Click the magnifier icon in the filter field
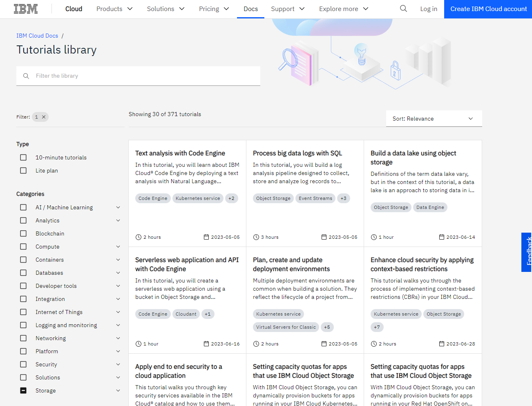532x406 pixels. coord(26,76)
